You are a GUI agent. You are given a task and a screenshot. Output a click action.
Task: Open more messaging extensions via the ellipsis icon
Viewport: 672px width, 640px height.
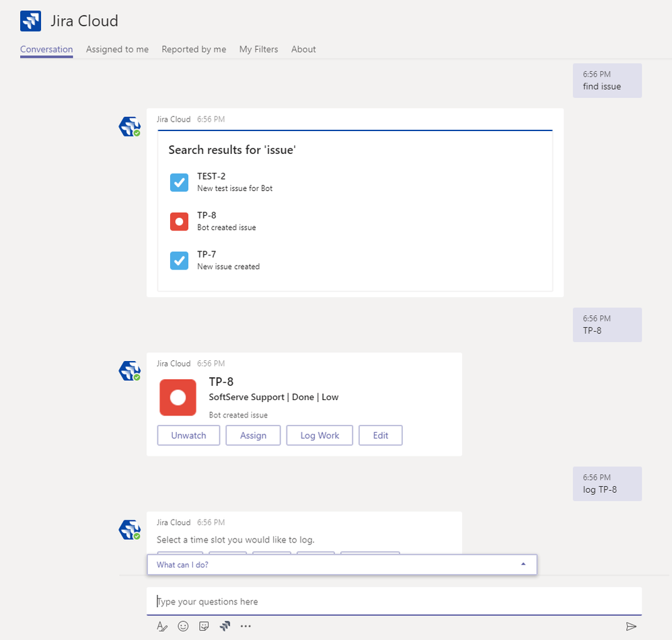(246, 626)
